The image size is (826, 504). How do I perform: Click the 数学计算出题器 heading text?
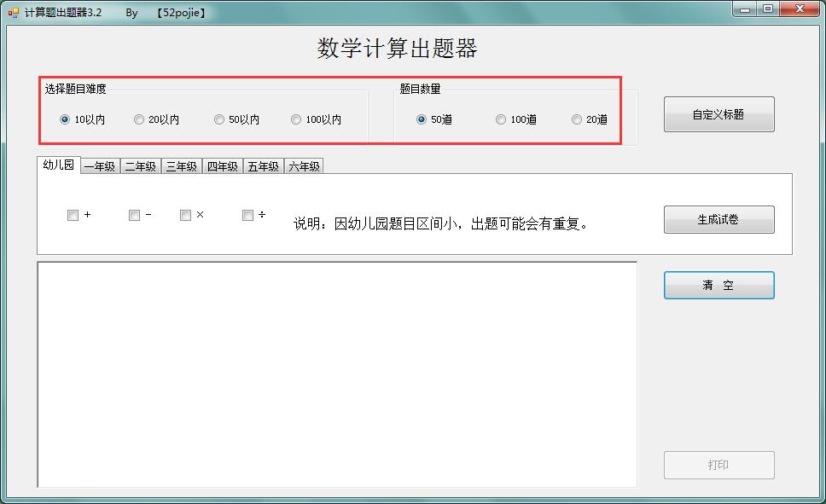pos(397,49)
